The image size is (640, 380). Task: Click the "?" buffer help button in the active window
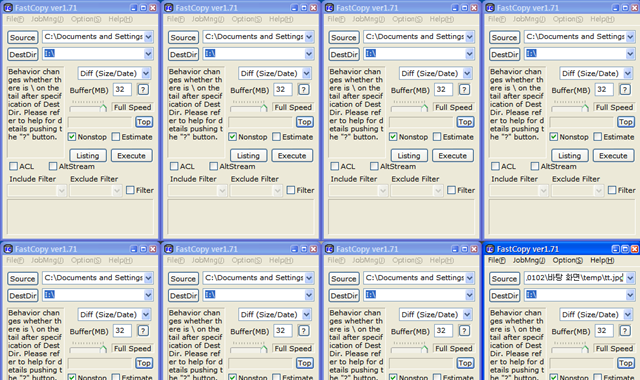pos(625,331)
